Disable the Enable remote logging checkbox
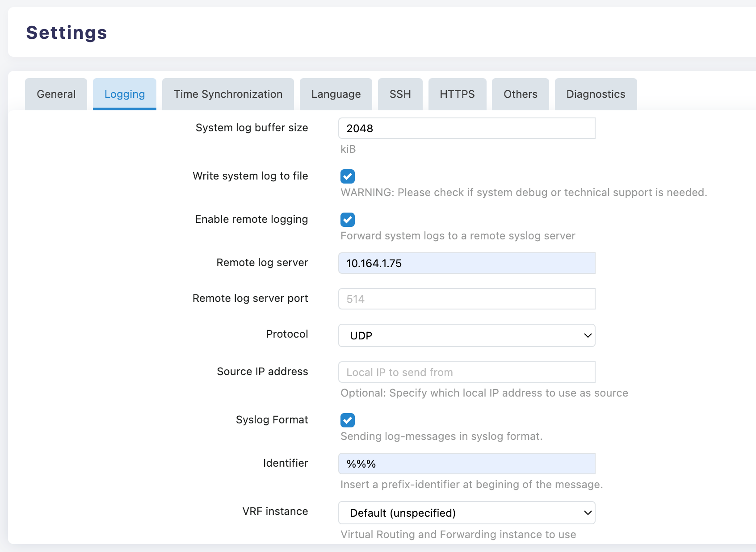 [x=348, y=220]
